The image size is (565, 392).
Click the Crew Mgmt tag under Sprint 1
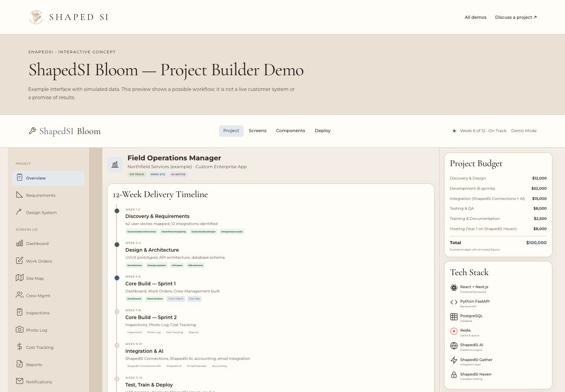click(x=176, y=299)
